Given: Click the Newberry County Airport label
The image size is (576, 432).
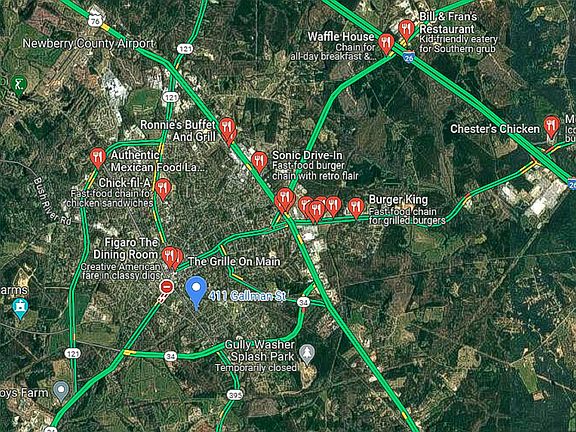Looking at the screenshot, I should [88, 44].
